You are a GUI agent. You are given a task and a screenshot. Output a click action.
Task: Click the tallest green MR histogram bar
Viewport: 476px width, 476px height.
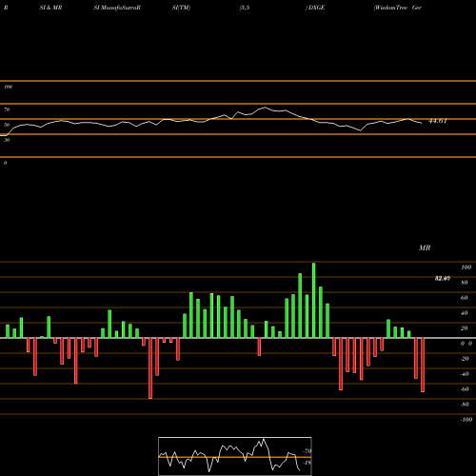(x=314, y=300)
